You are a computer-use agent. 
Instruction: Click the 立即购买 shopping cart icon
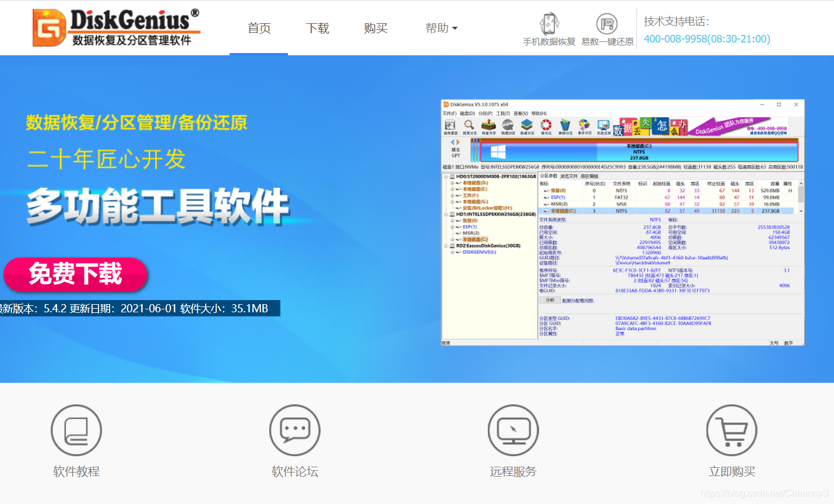coord(732,430)
